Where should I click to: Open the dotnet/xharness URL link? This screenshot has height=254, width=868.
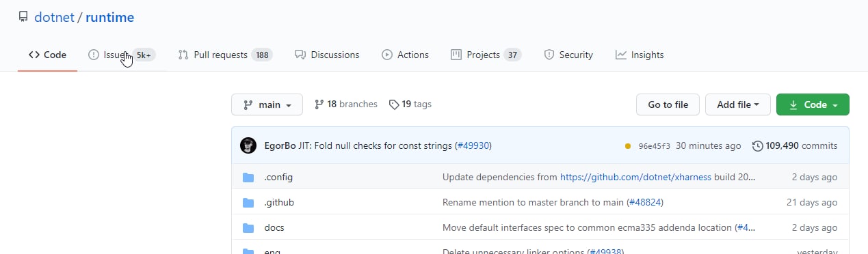[x=635, y=177]
